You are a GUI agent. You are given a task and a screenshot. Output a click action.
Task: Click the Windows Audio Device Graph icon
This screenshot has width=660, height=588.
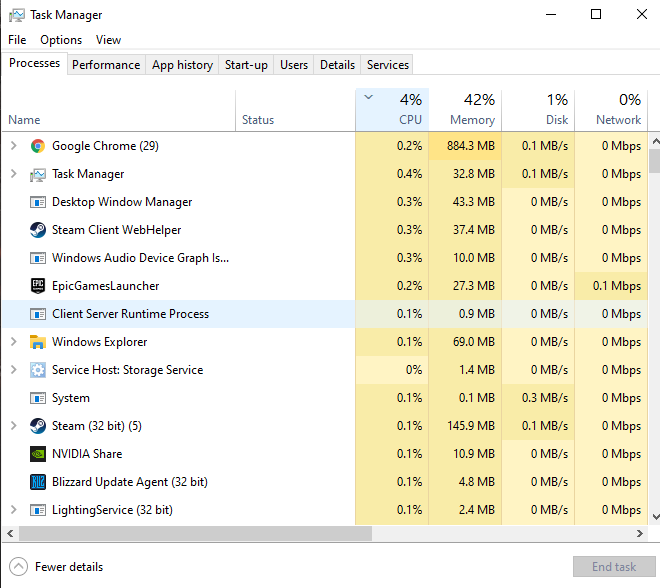point(38,258)
